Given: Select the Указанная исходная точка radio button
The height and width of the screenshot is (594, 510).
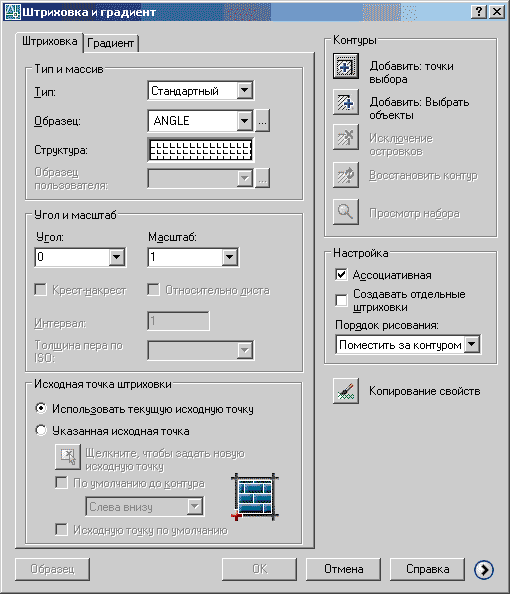Looking at the screenshot, I should pos(41,430).
